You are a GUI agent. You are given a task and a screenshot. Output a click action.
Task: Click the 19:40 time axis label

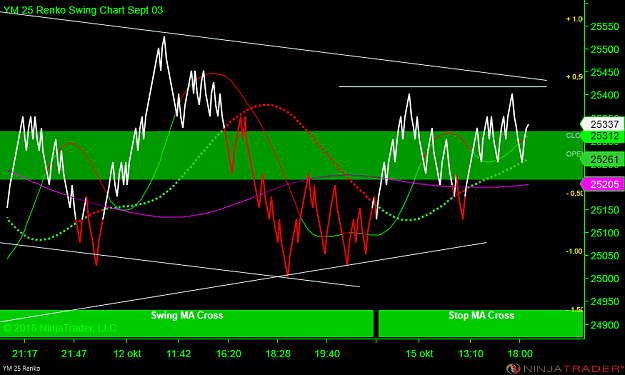327,353
